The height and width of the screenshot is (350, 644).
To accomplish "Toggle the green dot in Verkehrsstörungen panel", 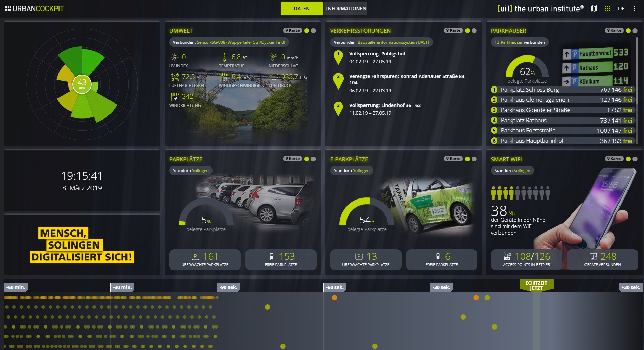I will pyautogui.click(x=468, y=31).
